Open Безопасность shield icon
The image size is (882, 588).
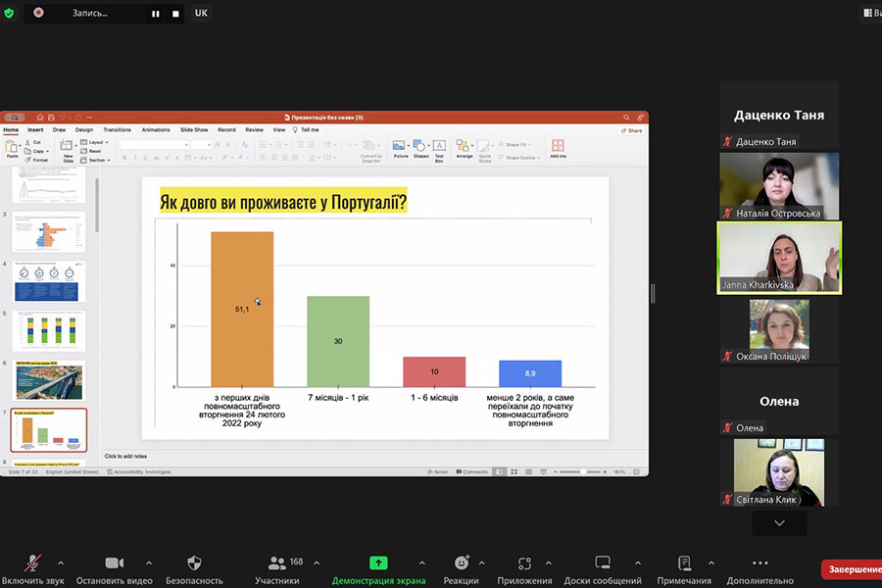pyautogui.click(x=194, y=563)
